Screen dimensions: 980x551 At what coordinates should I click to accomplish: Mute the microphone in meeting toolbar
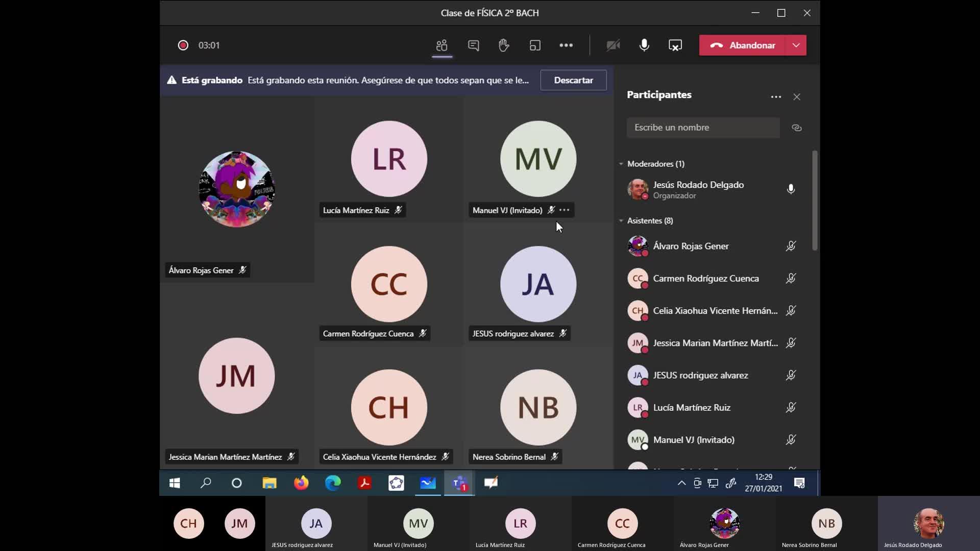coord(644,45)
